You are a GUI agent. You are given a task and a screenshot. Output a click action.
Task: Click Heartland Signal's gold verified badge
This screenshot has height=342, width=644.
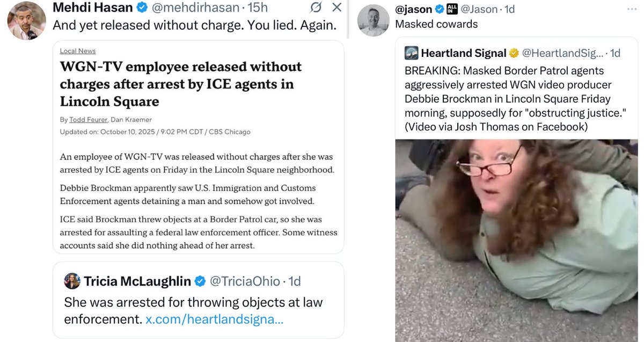pos(514,53)
